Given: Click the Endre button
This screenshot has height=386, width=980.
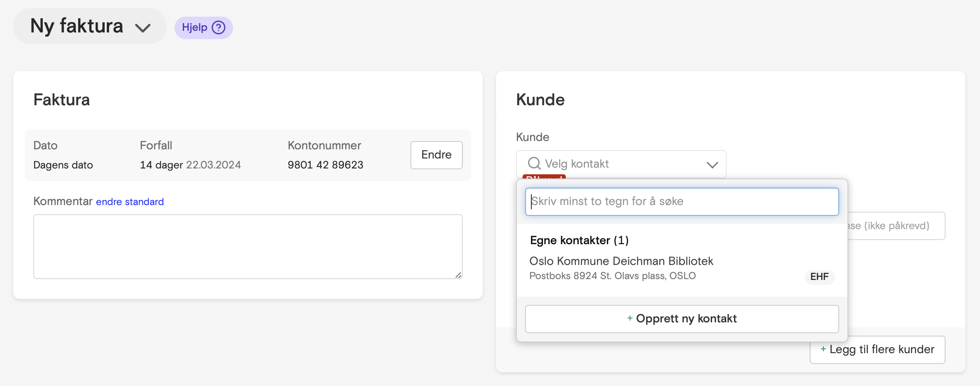Looking at the screenshot, I should [x=436, y=155].
